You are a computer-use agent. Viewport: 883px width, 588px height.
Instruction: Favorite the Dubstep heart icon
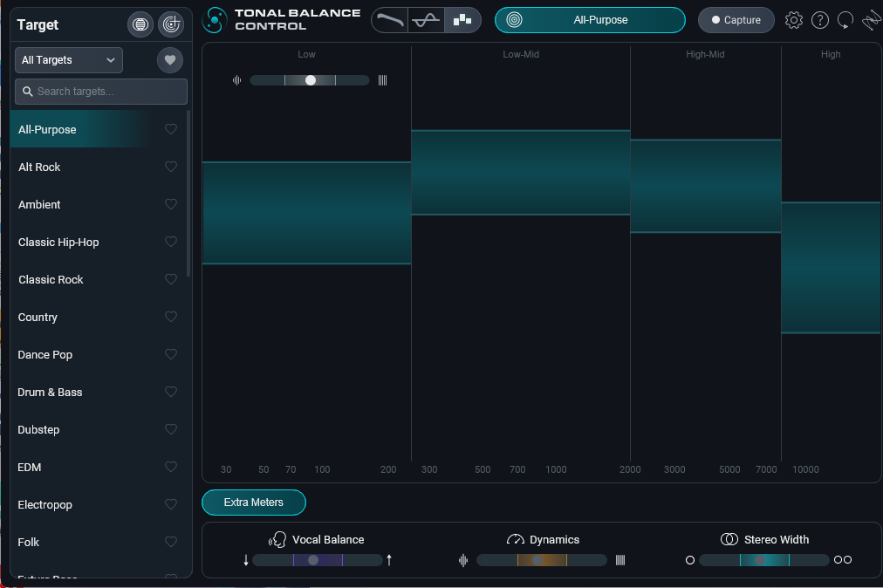(x=171, y=429)
